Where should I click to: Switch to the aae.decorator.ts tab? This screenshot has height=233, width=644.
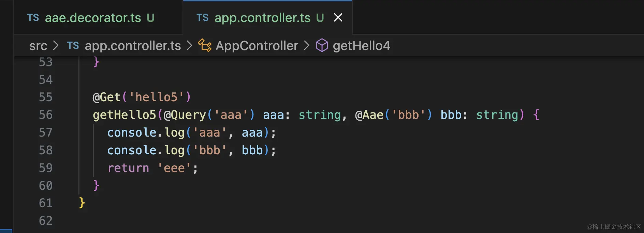tap(93, 18)
